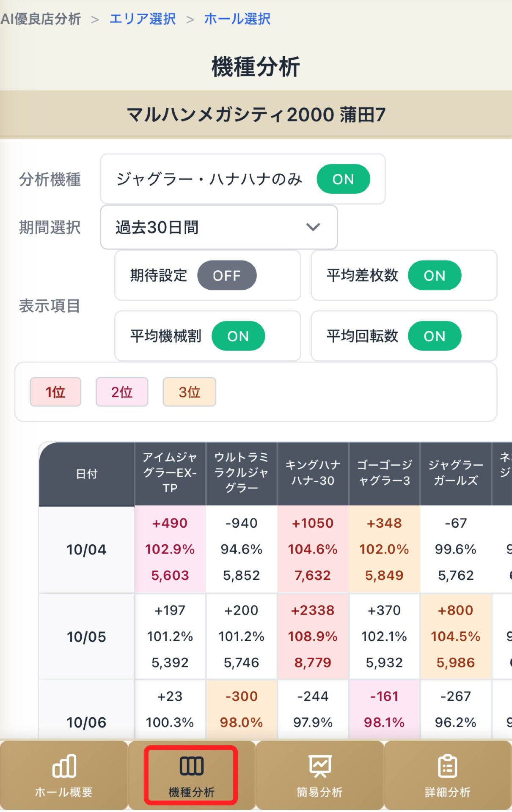Go to ホール選択 breadcrumb link
Image resolution: width=512 pixels, height=812 pixels.
[237, 19]
